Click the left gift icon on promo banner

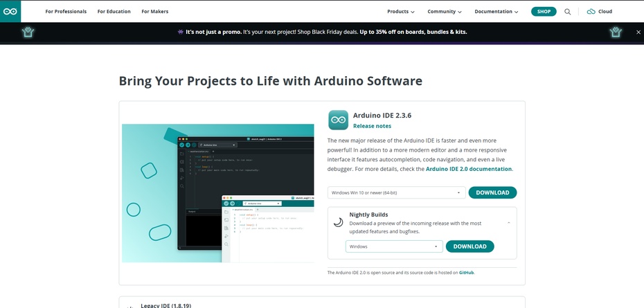pyautogui.click(x=28, y=32)
